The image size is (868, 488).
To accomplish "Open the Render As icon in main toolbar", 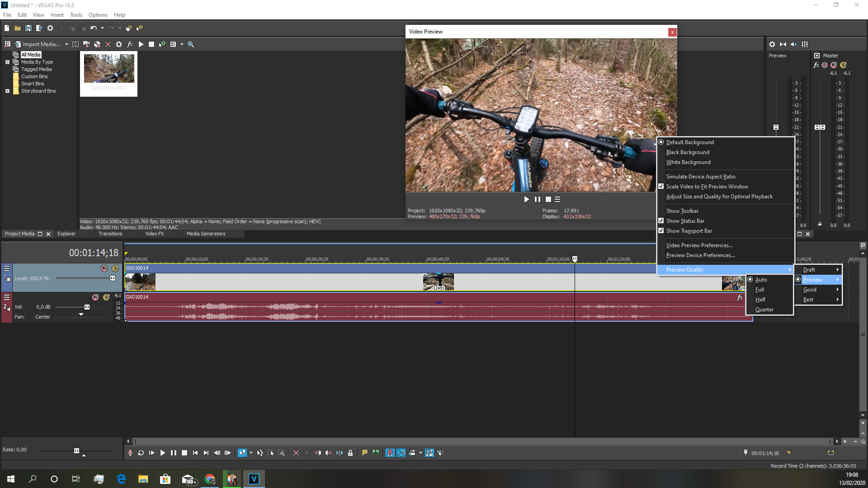I will [x=39, y=28].
